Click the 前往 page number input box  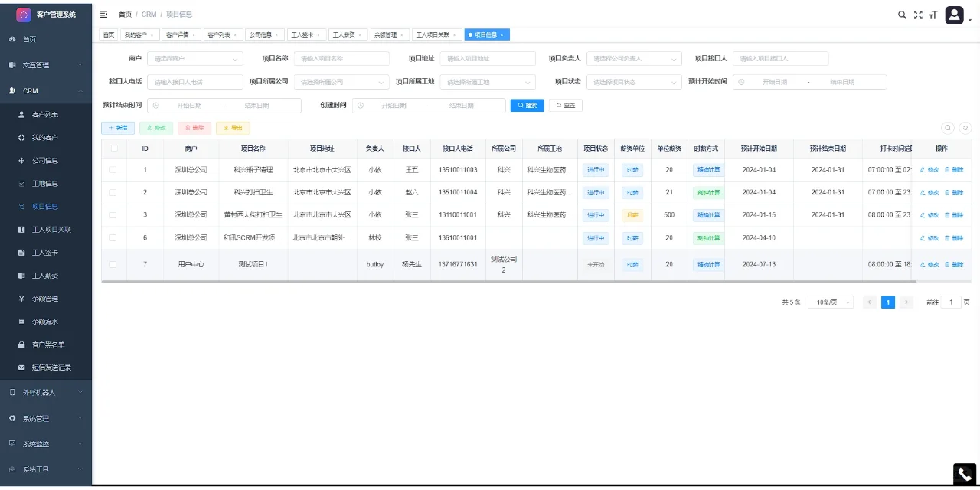[x=951, y=302]
